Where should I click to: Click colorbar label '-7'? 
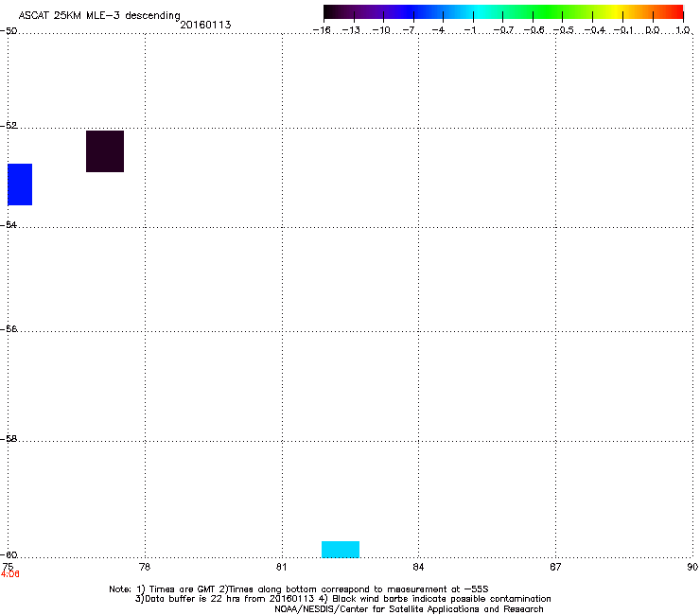point(409,30)
